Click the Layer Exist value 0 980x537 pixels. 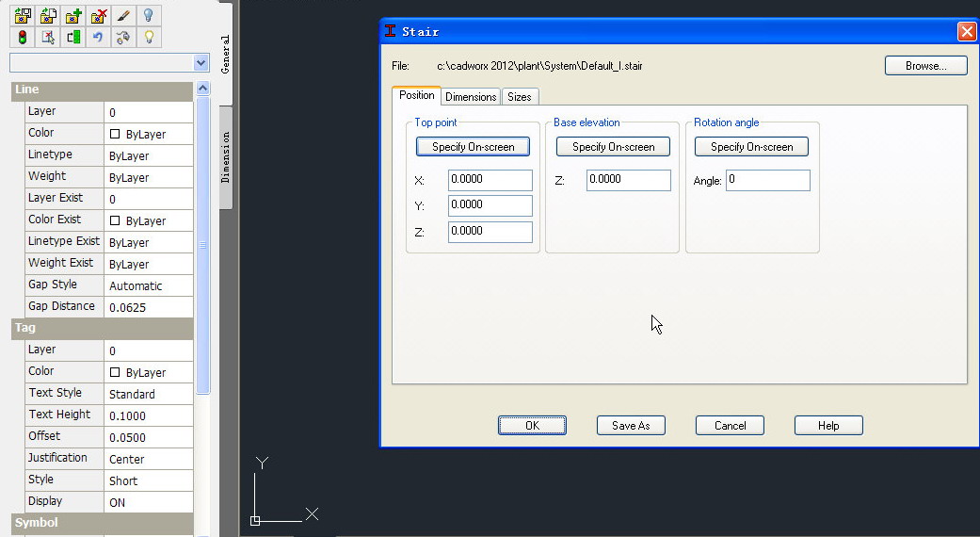(x=148, y=199)
